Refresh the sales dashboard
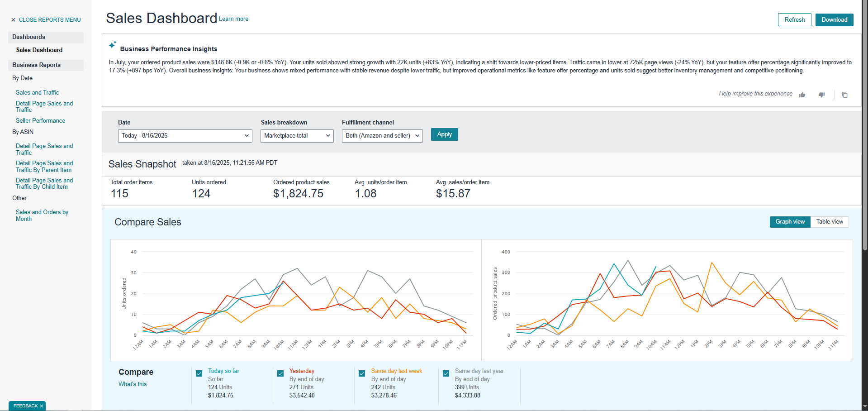Image resolution: width=868 pixels, height=411 pixels. [x=794, y=20]
